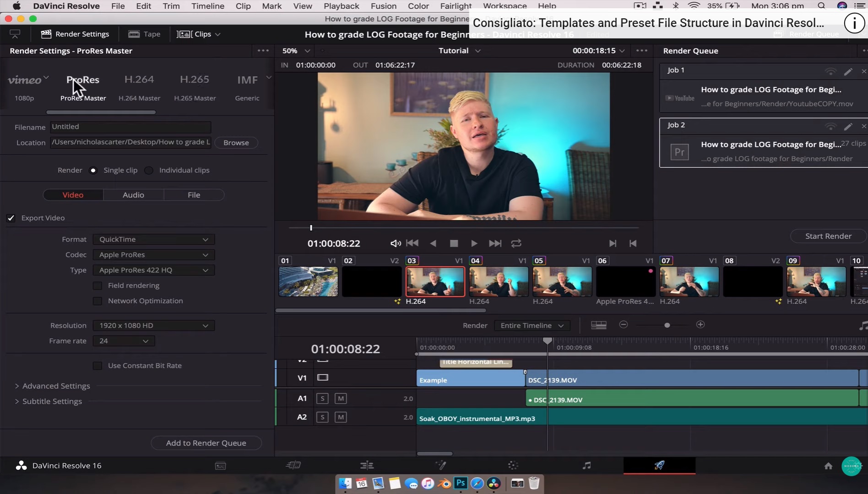This screenshot has height=494, width=868.
Task: Jump to last frame in viewer
Action: (x=495, y=243)
